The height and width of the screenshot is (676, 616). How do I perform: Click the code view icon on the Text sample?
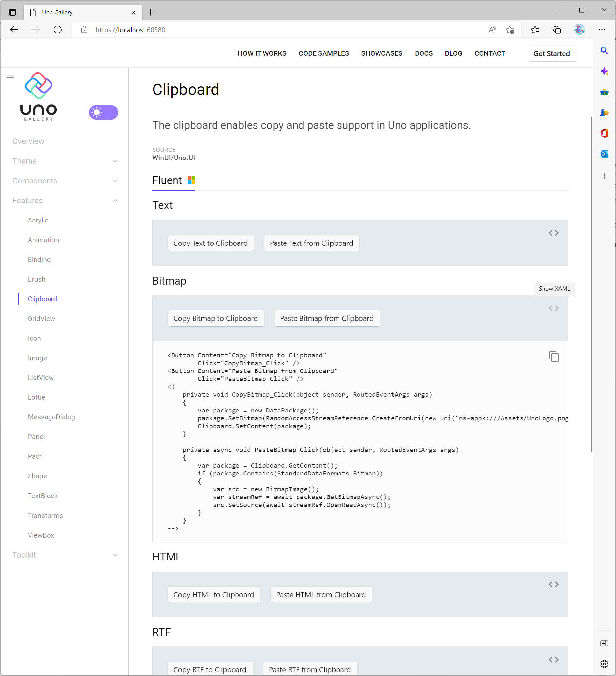pyautogui.click(x=554, y=233)
